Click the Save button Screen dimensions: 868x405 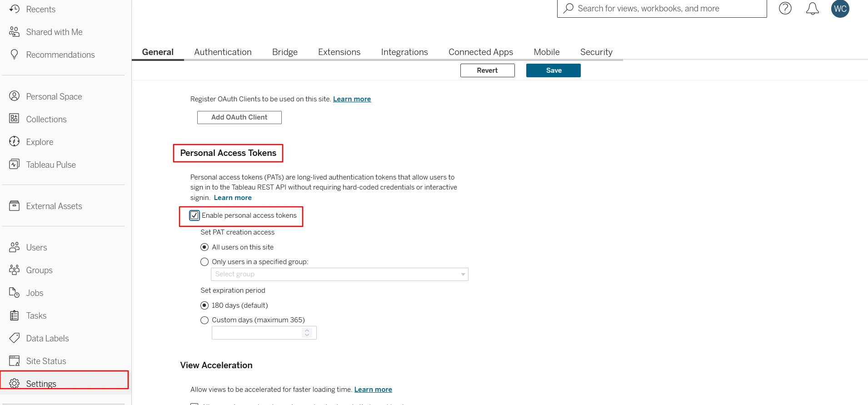[554, 70]
